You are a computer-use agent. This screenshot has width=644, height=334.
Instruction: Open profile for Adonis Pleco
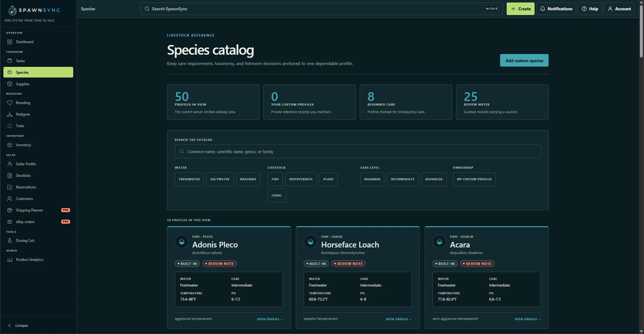pyautogui.click(x=270, y=319)
